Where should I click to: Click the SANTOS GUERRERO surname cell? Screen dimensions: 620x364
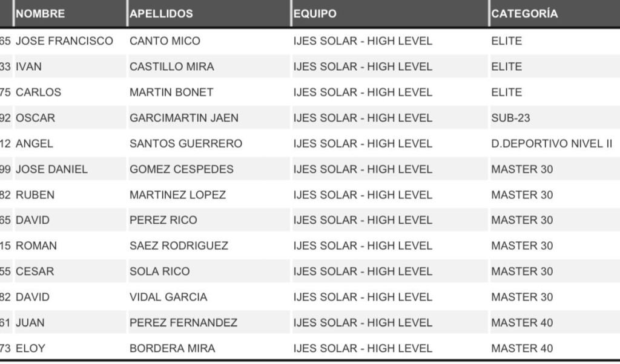(x=186, y=144)
